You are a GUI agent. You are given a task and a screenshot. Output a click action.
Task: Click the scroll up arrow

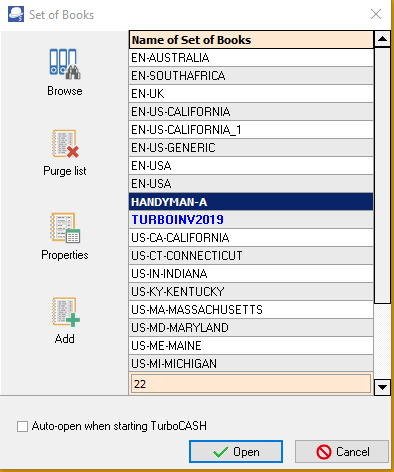point(382,39)
